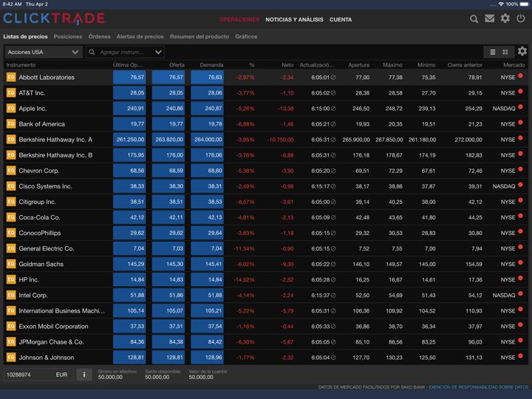
Task: Open the Agregar instrumento dropdown arrow
Action: point(158,52)
